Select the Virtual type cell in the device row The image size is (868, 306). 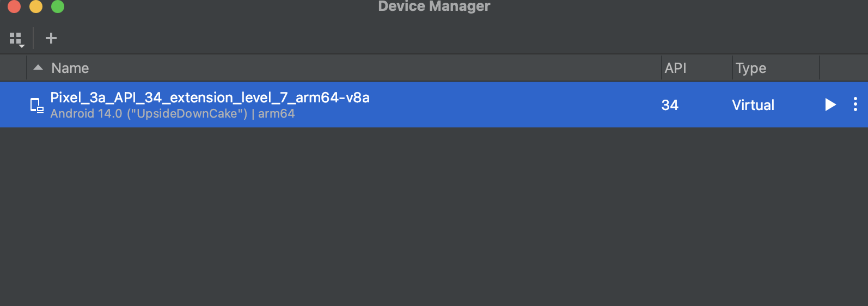pos(753,105)
